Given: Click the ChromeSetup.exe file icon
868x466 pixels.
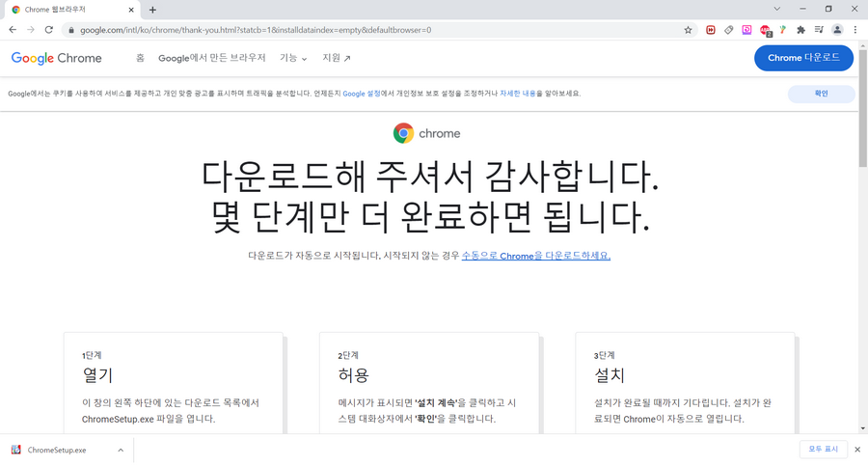Looking at the screenshot, I should pos(16,450).
